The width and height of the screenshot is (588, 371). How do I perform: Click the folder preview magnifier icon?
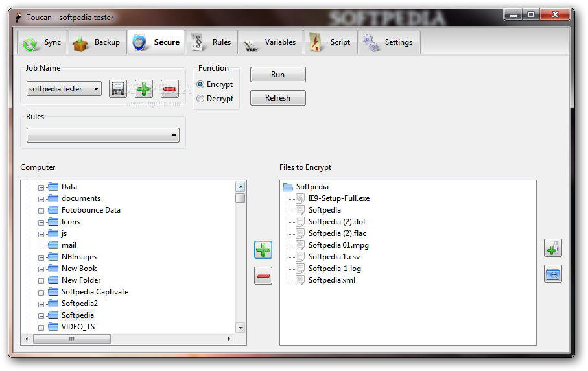pyautogui.click(x=553, y=274)
